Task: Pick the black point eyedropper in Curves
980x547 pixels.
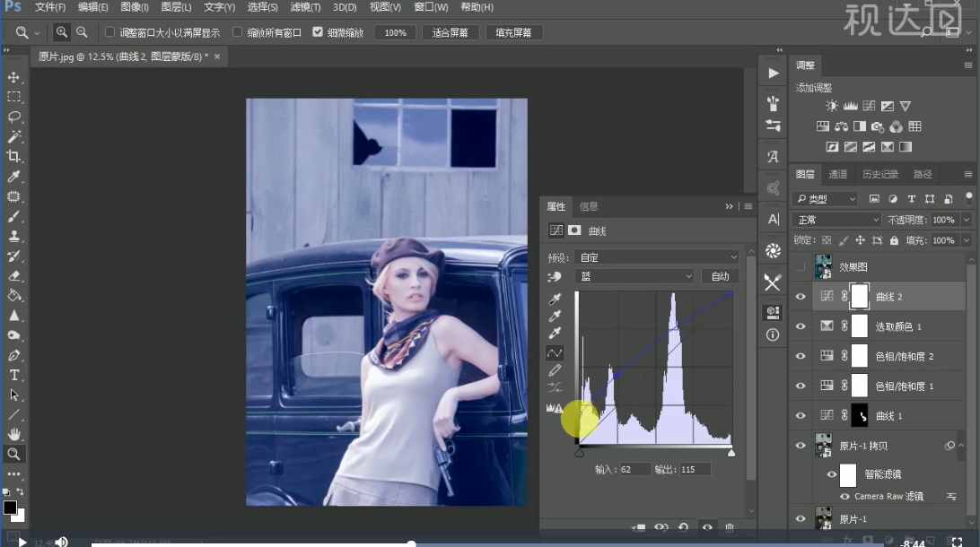Action: [555, 299]
